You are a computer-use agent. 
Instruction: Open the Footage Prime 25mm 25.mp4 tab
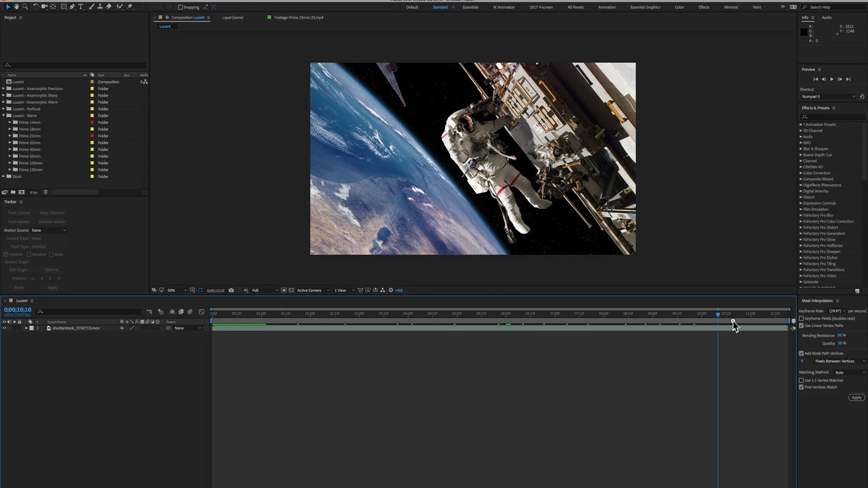[x=298, y=18]
